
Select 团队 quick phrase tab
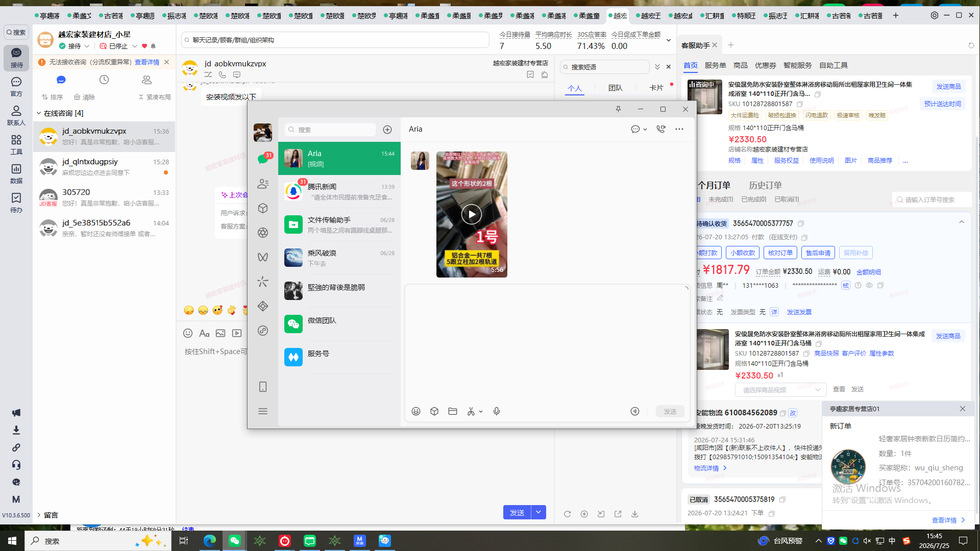(x=616, y=88)
